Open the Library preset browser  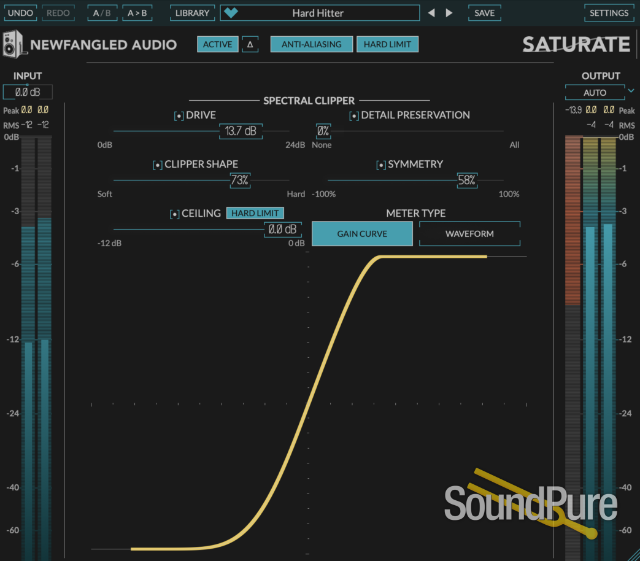(190, 13)
